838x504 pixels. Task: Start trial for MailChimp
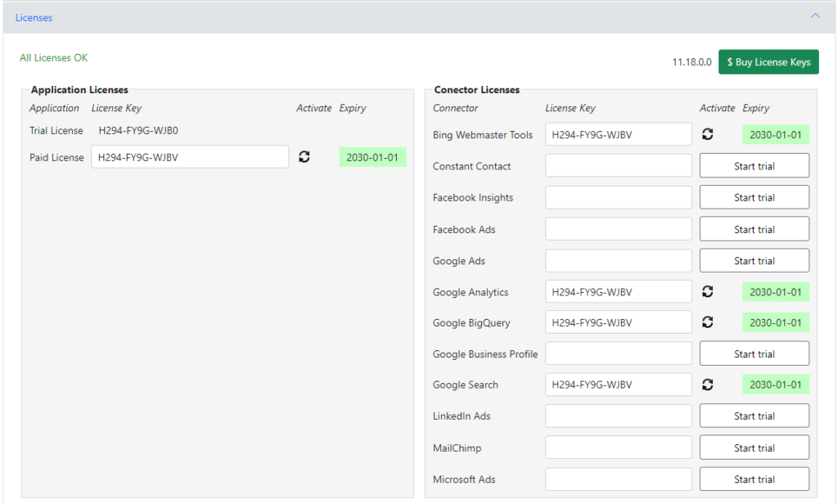tap(754, 447)
